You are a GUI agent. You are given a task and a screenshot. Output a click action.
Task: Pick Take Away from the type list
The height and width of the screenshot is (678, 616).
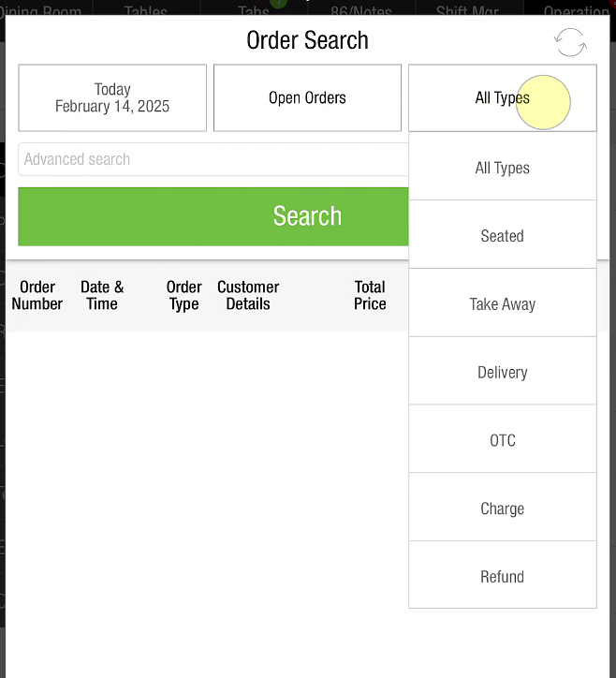tap(502, 304)
